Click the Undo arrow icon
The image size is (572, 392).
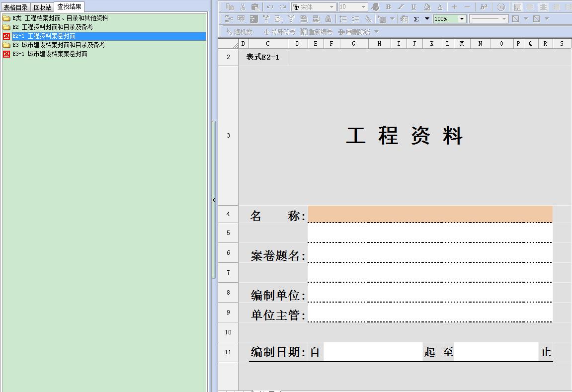270,7
